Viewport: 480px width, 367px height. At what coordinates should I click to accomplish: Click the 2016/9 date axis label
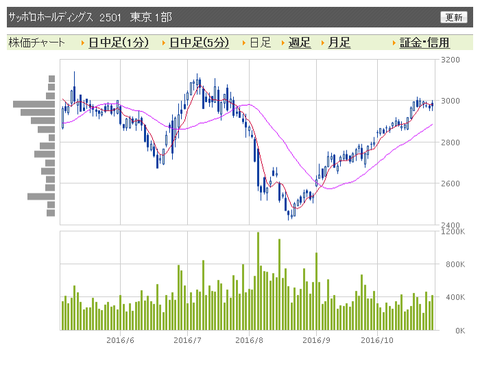[316, 340]
